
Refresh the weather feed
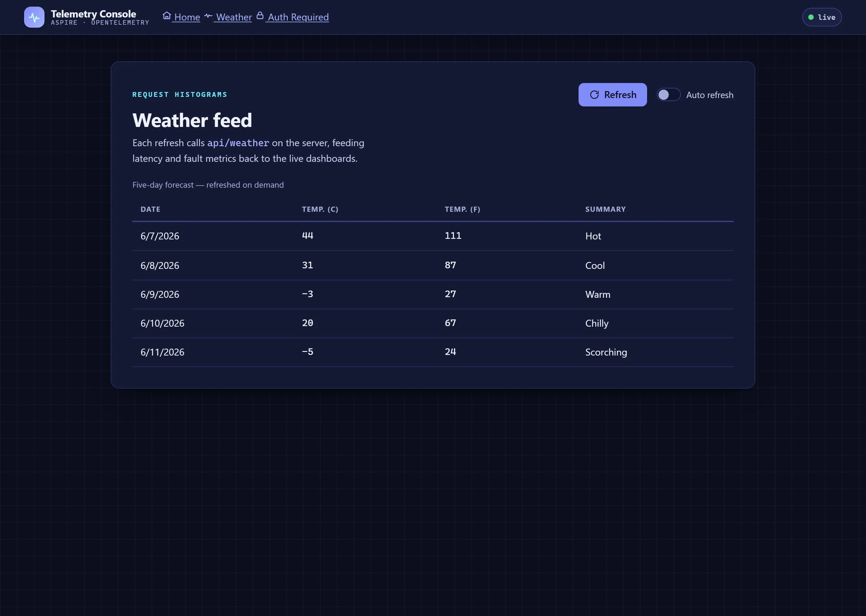pyautogui.click(x=612, y=95)
